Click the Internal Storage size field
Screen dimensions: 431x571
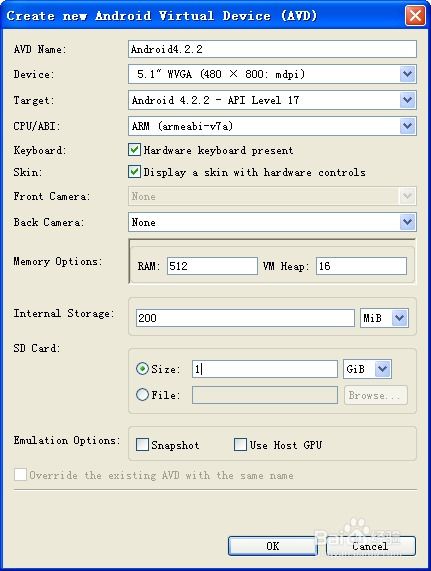click(245, 318)
